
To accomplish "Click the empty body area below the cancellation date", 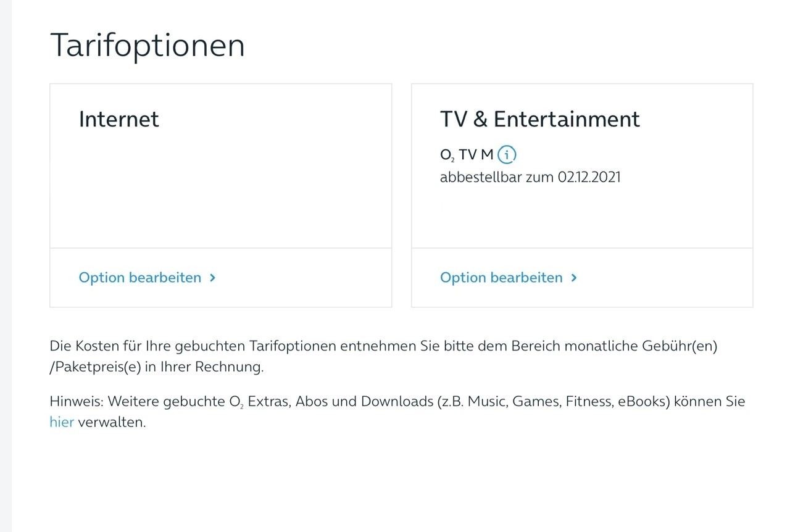I will pyautogui.click(x=582, y=216).
